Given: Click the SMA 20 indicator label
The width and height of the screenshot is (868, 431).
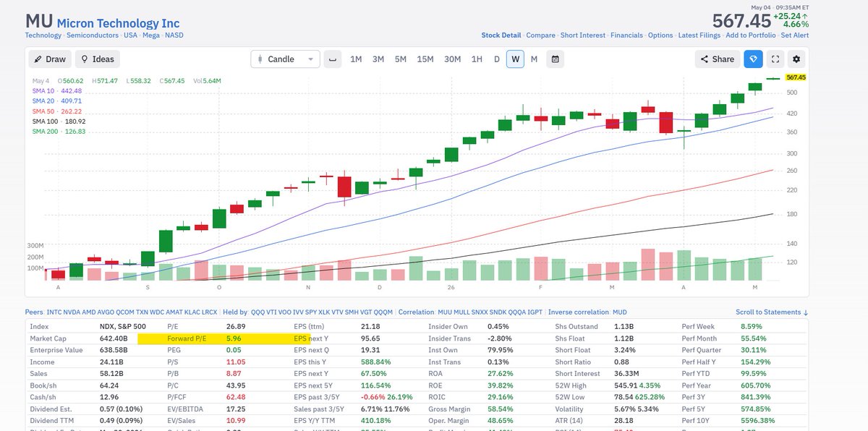Looking at the screenshot, I should point(57,101).
